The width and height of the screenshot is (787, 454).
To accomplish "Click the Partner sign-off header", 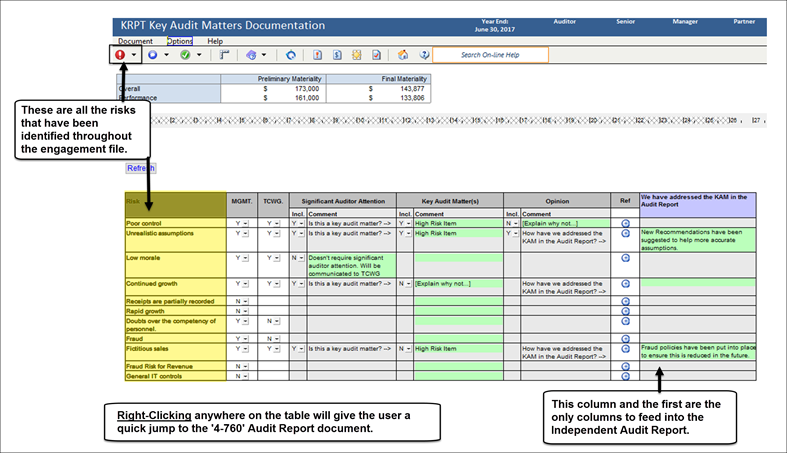I will click(x=744, y=22).
